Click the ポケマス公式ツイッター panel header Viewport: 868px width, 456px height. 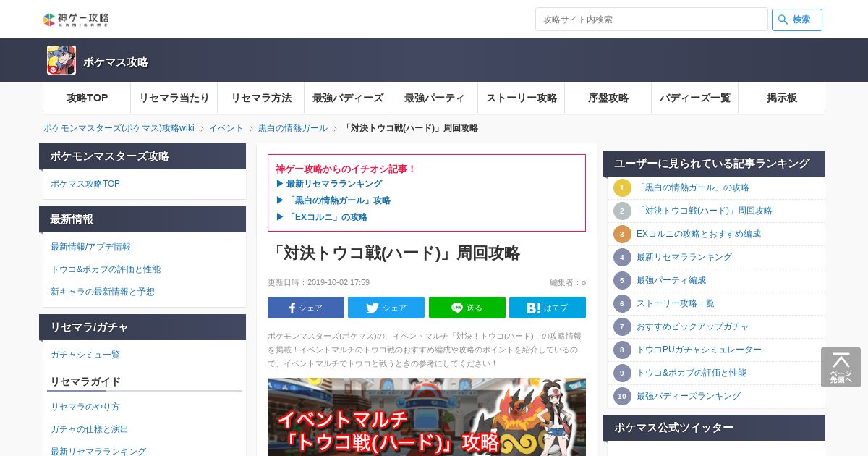click(714, 428)
